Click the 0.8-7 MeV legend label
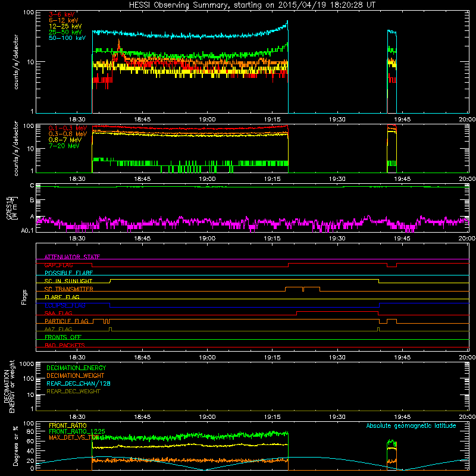The width and height of the screenshot is (476, 476). [x=65, y=140]
